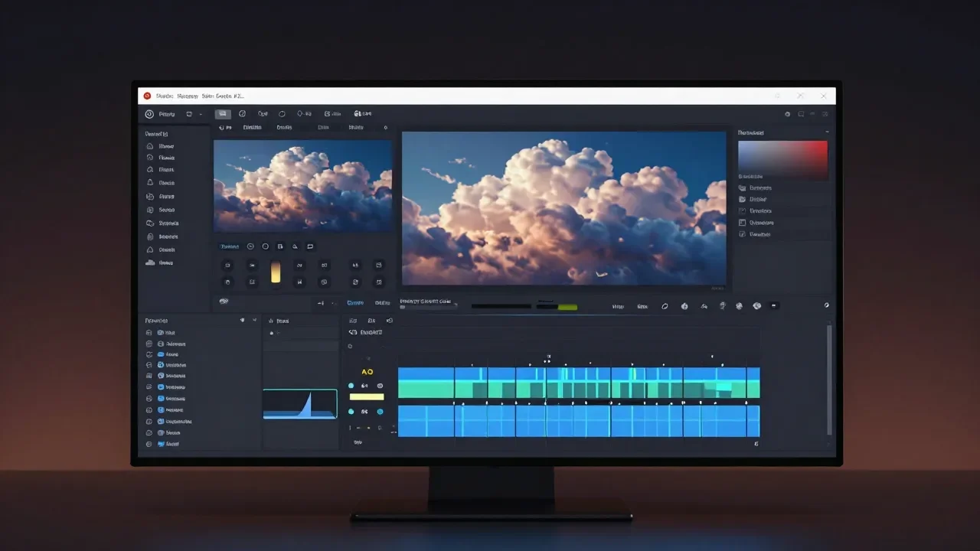Select the highlighted grey toolbar button
The image size is (980, 551).
pyautogui.click(x=222, y=114)
